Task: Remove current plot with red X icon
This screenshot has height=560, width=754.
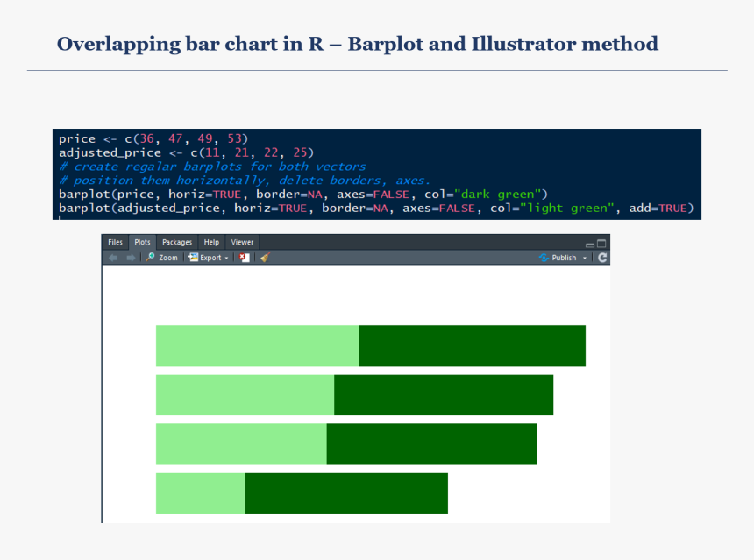Action: (245, 258)
